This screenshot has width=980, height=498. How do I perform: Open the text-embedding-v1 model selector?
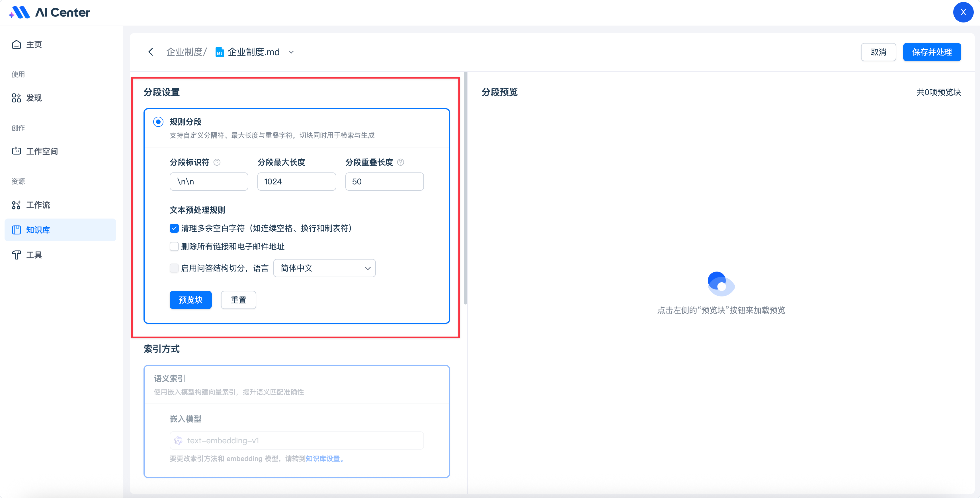pyautogui.click(x=296, y=441)
